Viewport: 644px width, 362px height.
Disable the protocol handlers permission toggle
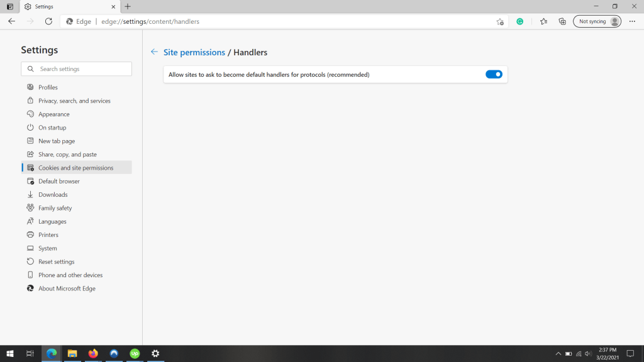coord(494,74)
